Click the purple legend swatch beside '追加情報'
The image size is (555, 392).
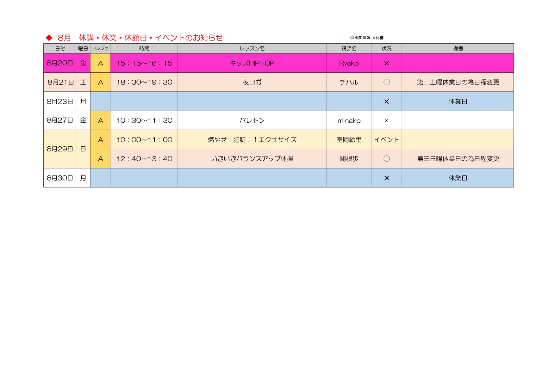pos(352,38)
